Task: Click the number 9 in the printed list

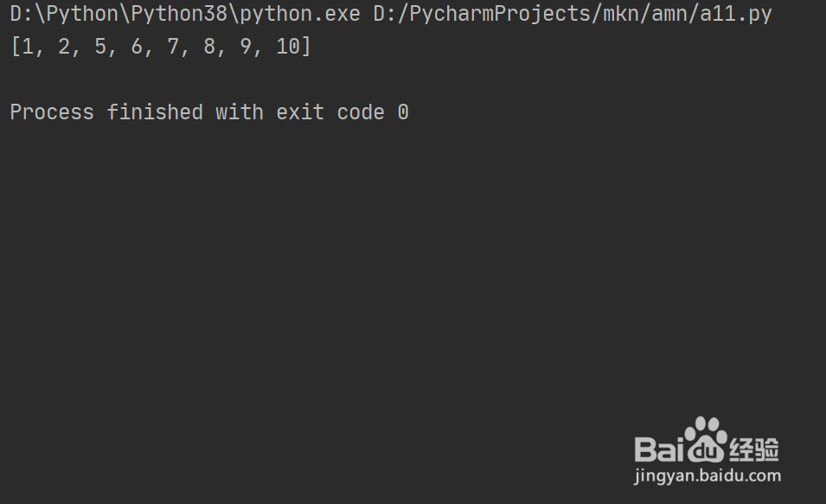Action: tap(246, 47)
